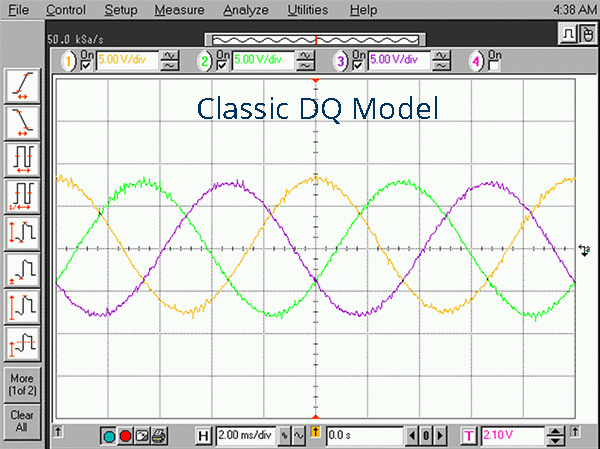
Task: Lower the trigger level using down arrow
Action: (x=556, y=441)
